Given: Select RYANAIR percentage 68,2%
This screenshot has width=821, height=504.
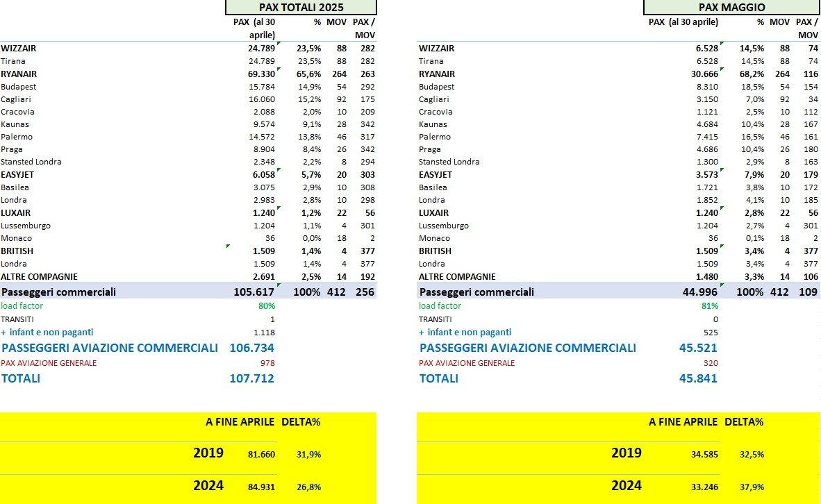Looking at the screenshot, I should pyautogui.click(x=752, y=74).
